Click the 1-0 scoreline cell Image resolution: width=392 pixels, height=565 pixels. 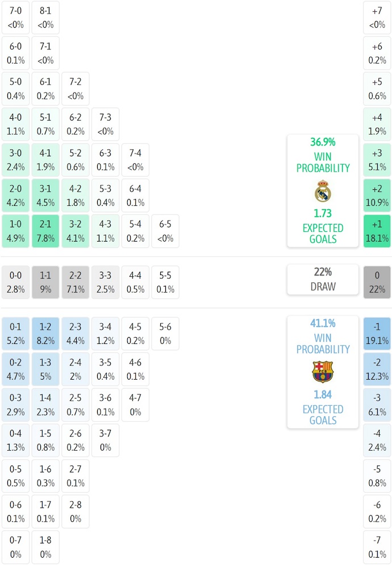tap(16, 231)
